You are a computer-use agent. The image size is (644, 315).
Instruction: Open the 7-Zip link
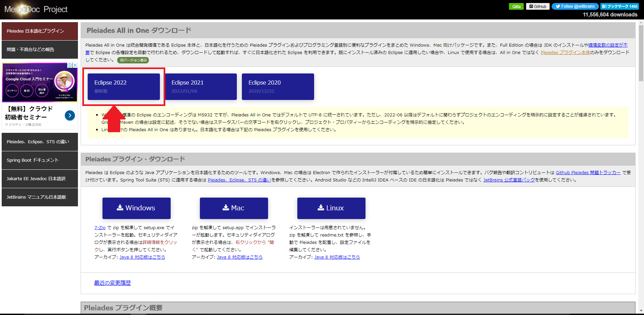(100, 227)
